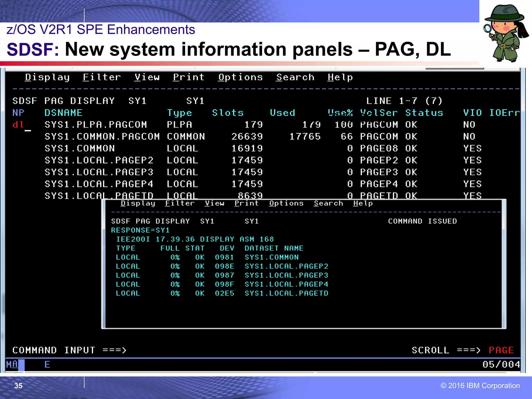Click VolSer value PAGE08

click(x=379, y=148)
